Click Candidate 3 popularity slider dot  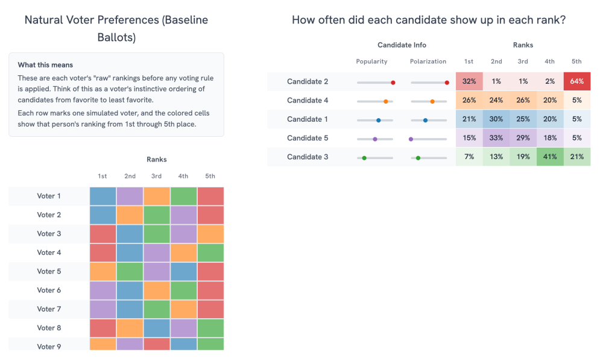click(x=364, y=158)
